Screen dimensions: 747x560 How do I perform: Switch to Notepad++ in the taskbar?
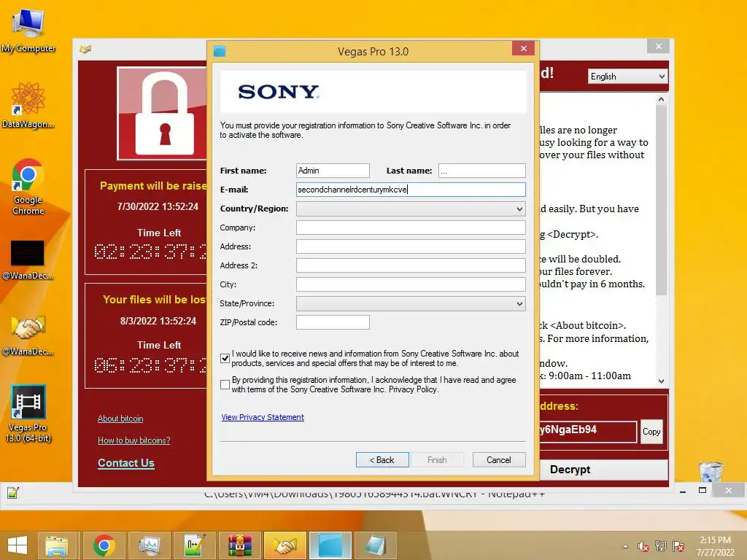tap(195, 545)
